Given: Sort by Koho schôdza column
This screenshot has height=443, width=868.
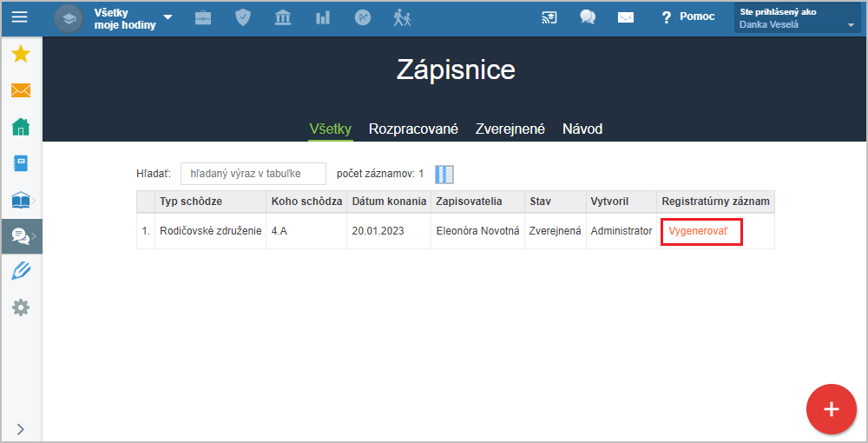Looking at the screenshot, I should pos(306,202).
